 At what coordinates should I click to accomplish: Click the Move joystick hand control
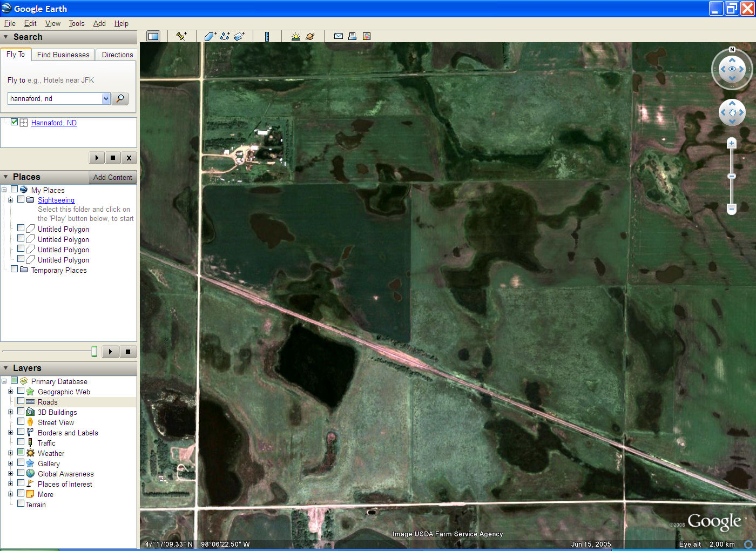click(x=732, y=112)
